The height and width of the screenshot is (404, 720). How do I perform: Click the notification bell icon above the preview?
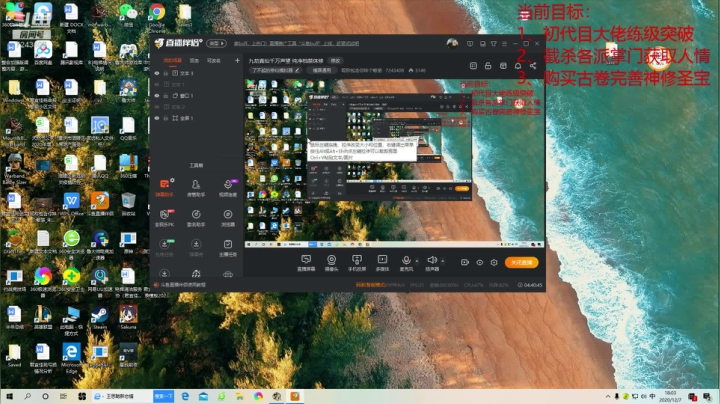pyautogui.click(x=518, y=66)
